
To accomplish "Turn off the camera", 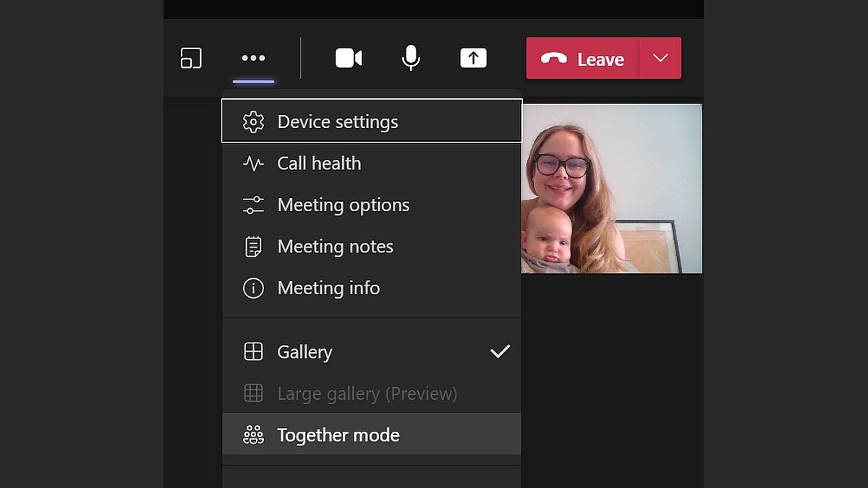I will (x=349, y=58).
